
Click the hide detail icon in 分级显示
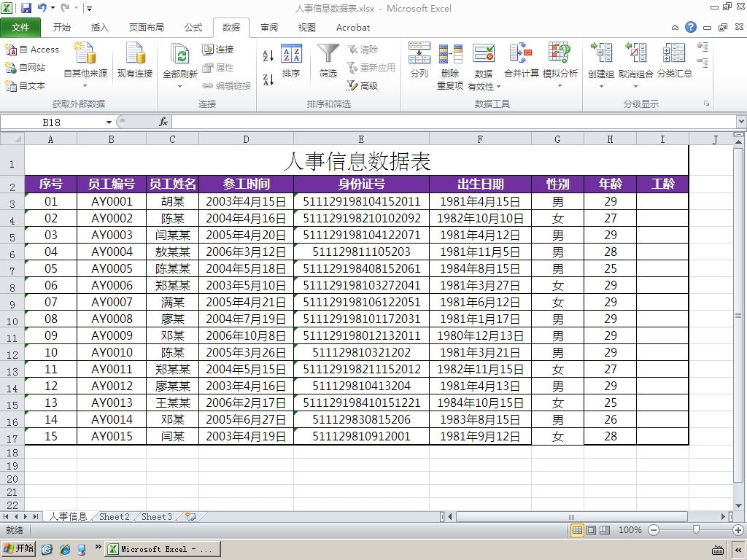click(x=703, y=61)
